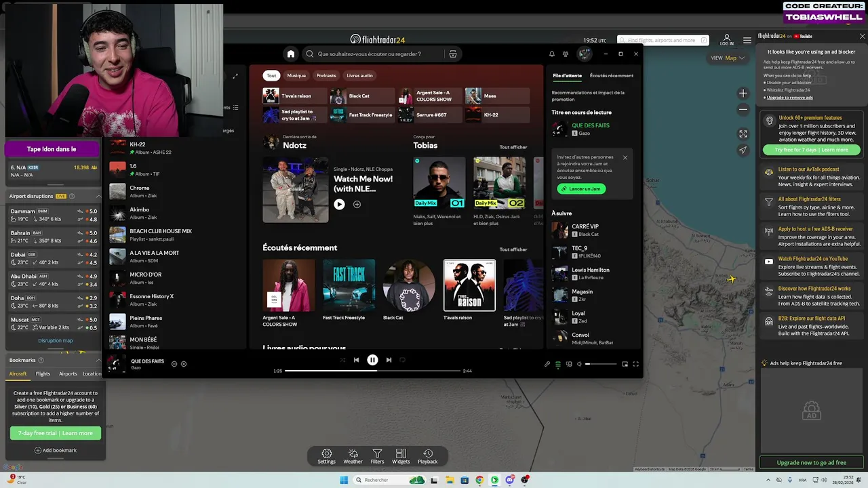Open Flightradar24 Disruption map link
This screenshot has height=488, width=868.
click(x=56, y=341)
